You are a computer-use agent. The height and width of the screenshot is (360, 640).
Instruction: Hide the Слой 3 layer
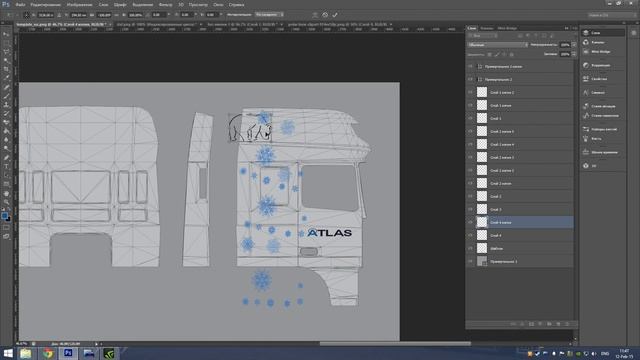click(470, 209)
